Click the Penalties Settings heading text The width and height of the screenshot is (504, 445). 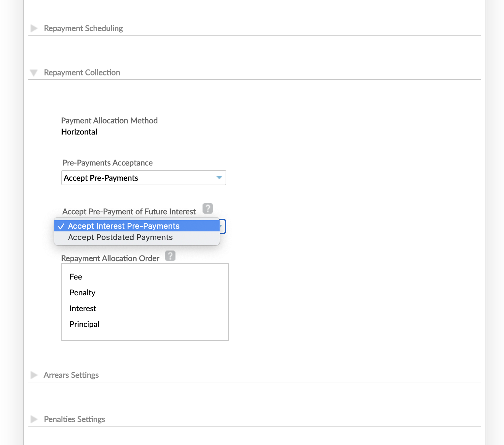pos(74,419)
